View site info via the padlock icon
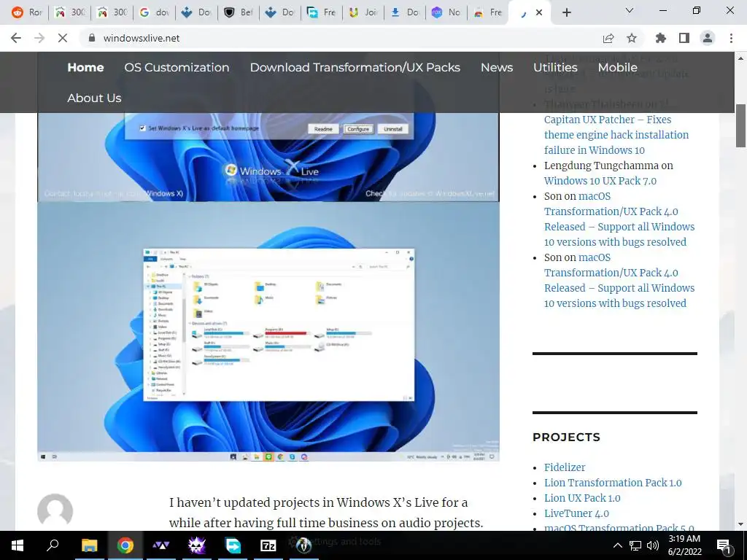The height and width of the screenshot is (560, 747). (92, 38)
